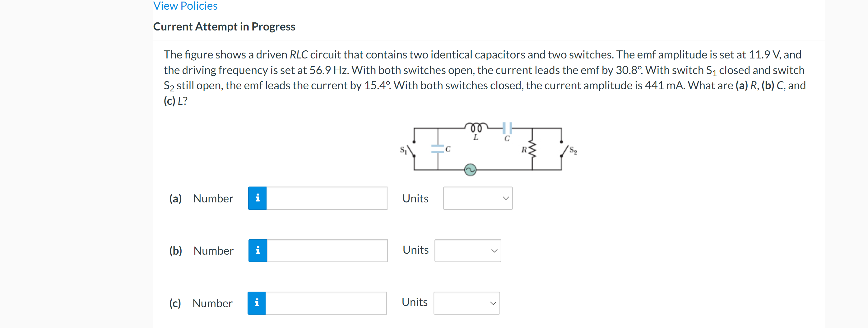Click the Current Attempt in Progress heading

click(224, 27)
